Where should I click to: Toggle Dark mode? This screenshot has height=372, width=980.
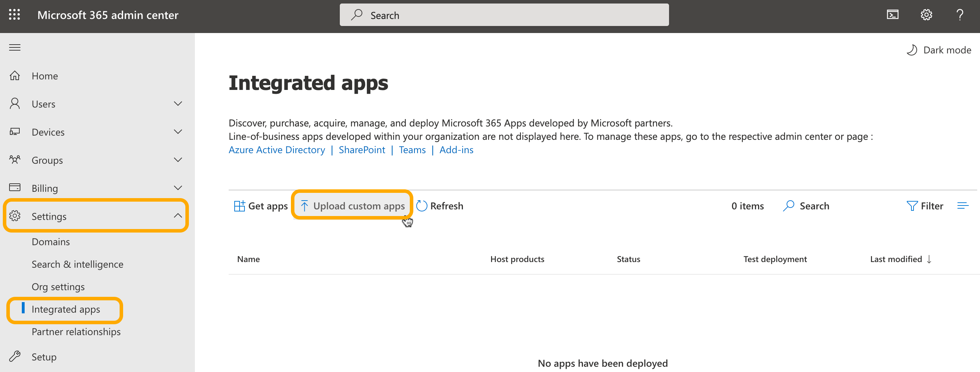click(939, 50)
